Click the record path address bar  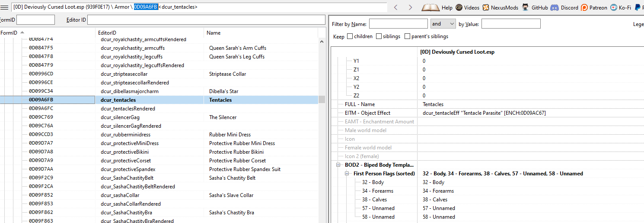[x=199, y=7]
